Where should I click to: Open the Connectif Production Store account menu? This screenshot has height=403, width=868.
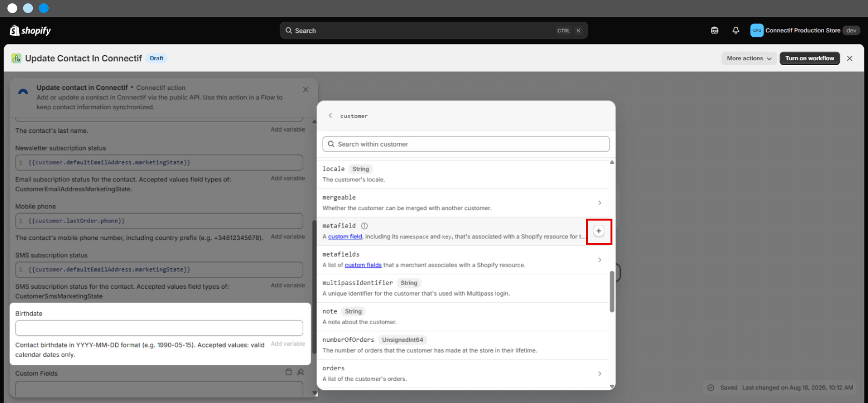coord(805,30)
